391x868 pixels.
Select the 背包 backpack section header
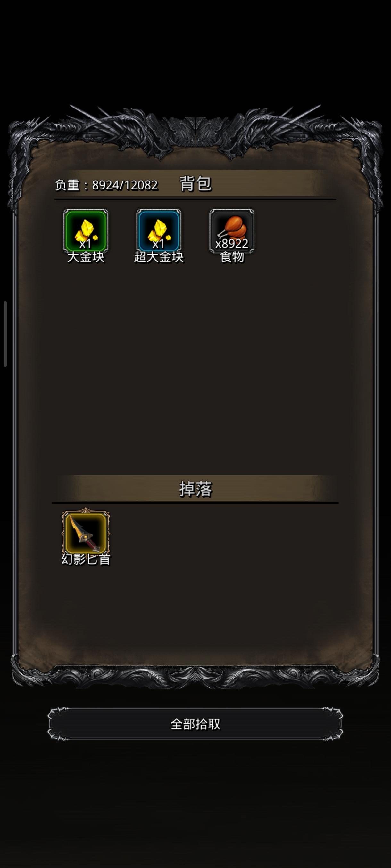pyautogui.click(x=195, y=184)
